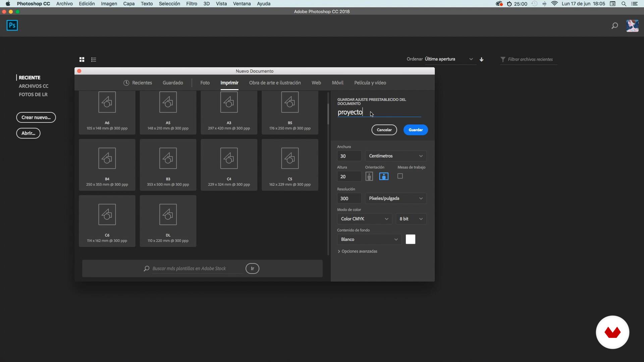
Task: Switch to the Película y vídeo tab
Action: [x=370, y=83]
